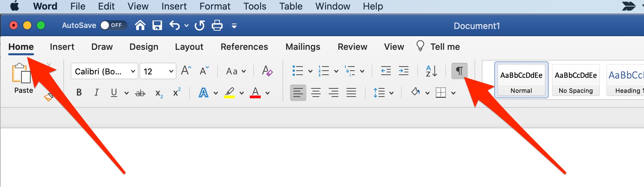Open the Table menu in menu bar
The height and width of the screenshot is (187, 644).
(291, 6)
